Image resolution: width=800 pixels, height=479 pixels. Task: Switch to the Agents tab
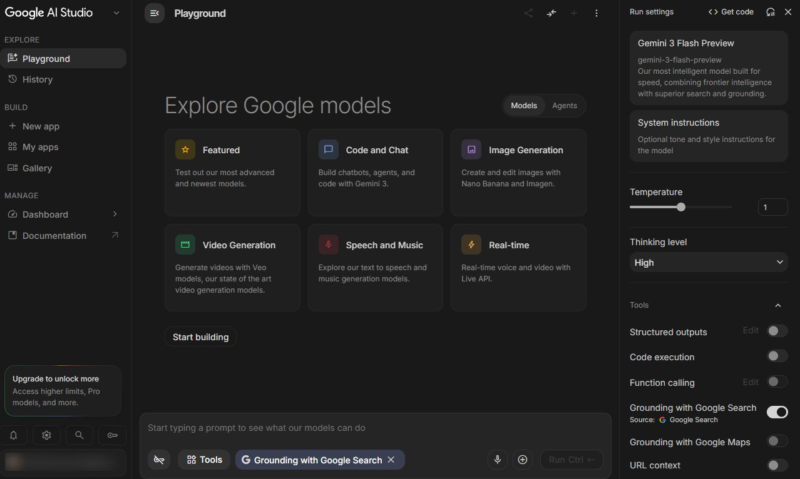564,106
